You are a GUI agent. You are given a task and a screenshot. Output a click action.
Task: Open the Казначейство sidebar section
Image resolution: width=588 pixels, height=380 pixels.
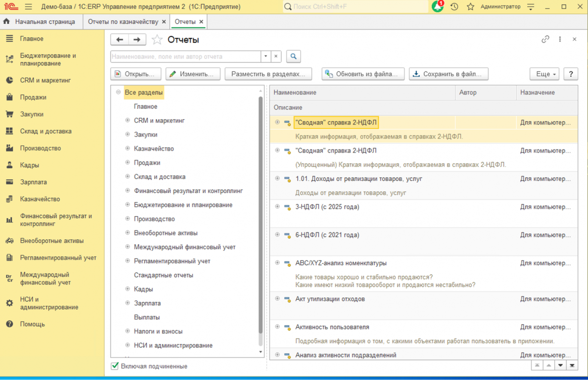pos(40,199)
